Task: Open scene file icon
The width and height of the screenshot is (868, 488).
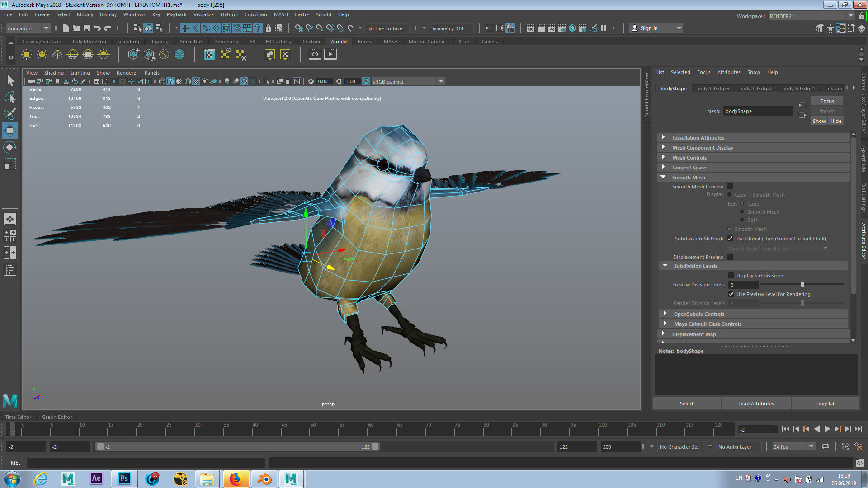Action: pyautogui.click(x=76, y=28)
